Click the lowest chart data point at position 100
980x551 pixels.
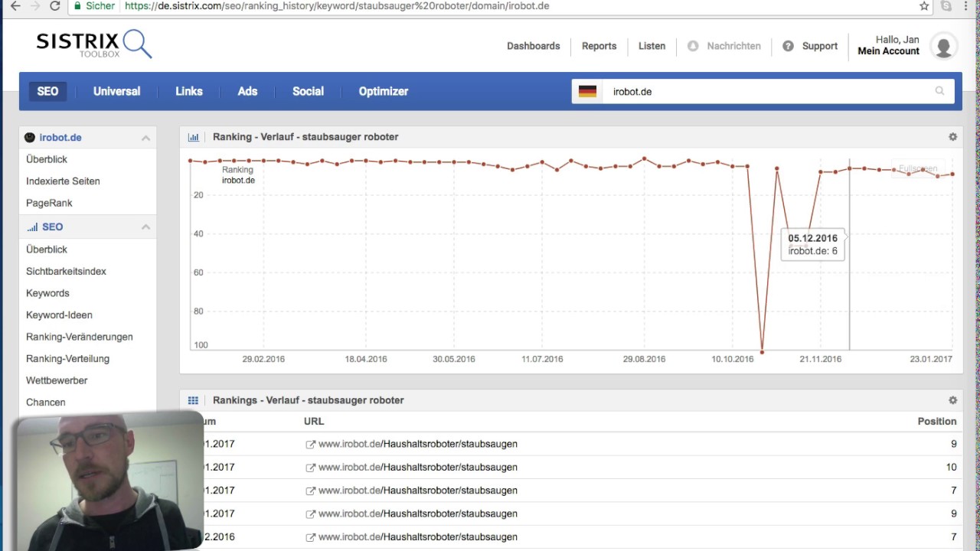(762, 352)
